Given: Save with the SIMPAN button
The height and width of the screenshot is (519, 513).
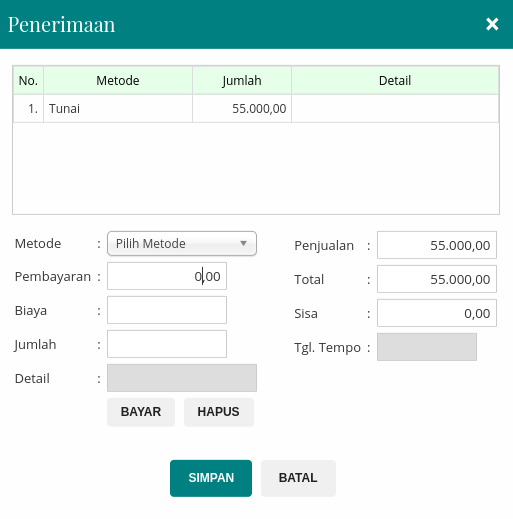Looking at the screenshot, I should 211,478.
